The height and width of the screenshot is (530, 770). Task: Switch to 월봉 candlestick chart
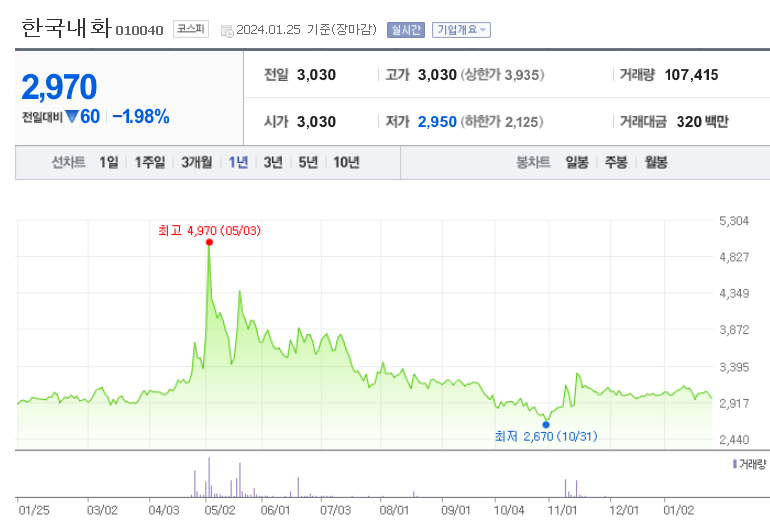pyautogui.click(x=656, y=162)
